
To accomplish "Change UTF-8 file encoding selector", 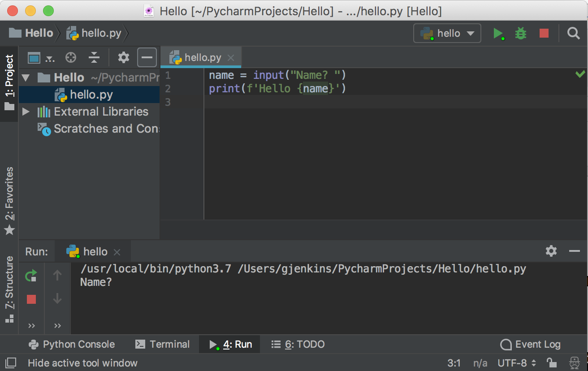I will [x=517, y=363].
